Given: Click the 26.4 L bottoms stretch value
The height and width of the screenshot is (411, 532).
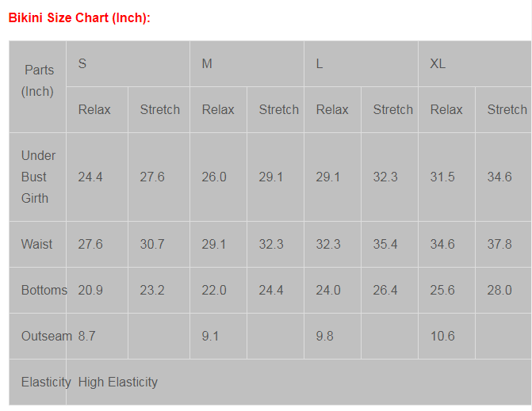Looking at the screenshot, I should pyautogui.click(x=385, y=290).
